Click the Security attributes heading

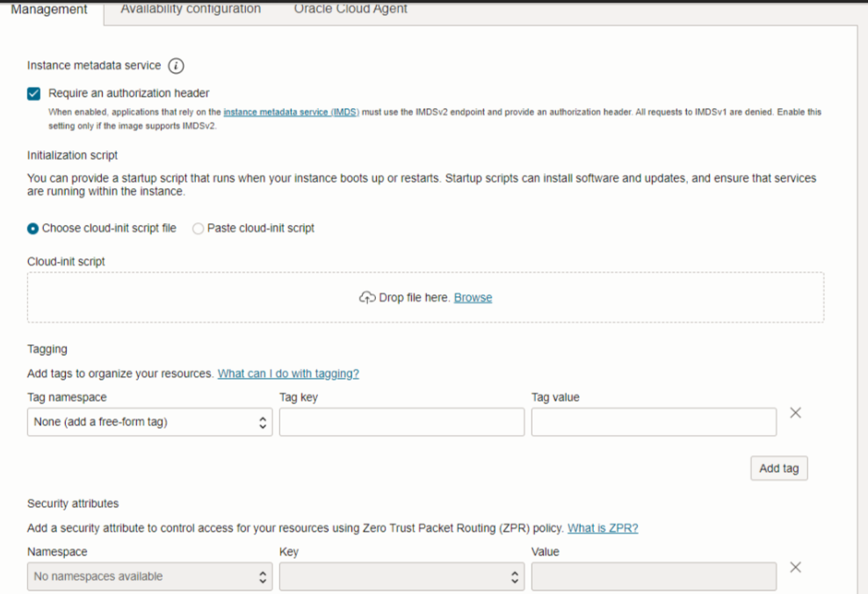(73, 503)
